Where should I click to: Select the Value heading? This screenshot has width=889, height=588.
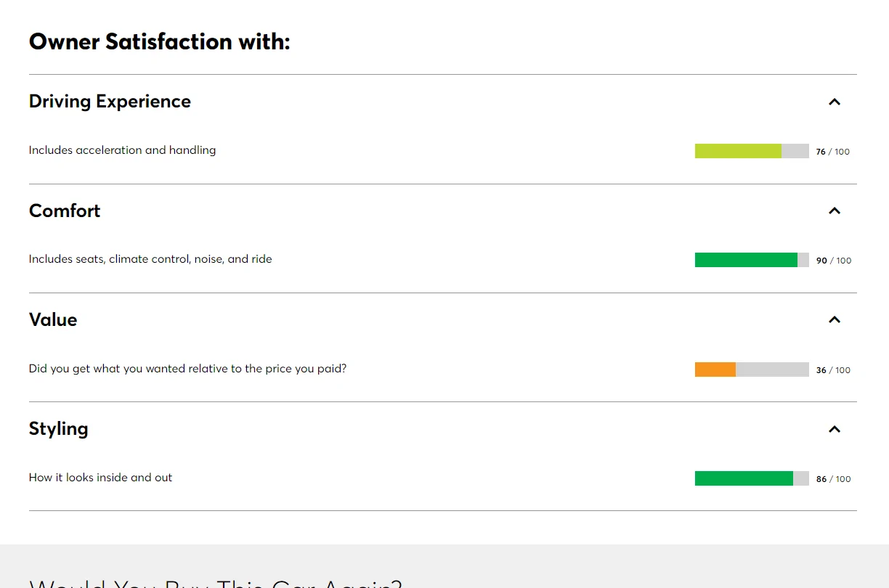53,319
